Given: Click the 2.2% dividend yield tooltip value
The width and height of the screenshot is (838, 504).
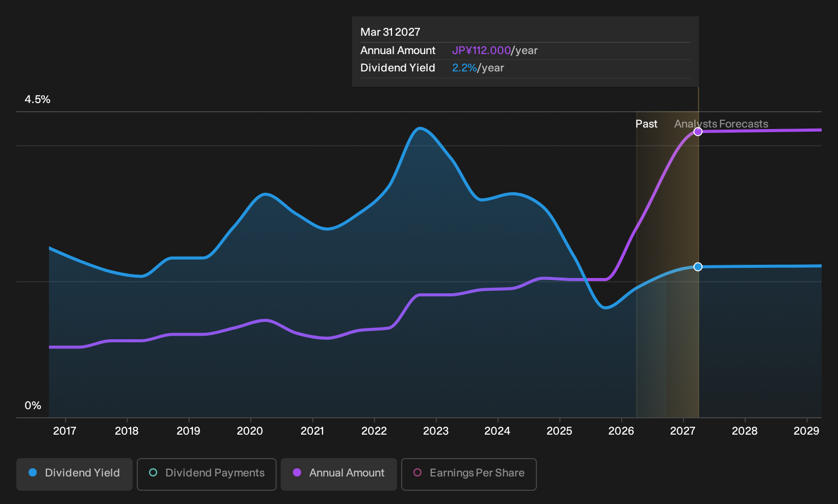Looking at the screenshot, I should tap(464, 68).
